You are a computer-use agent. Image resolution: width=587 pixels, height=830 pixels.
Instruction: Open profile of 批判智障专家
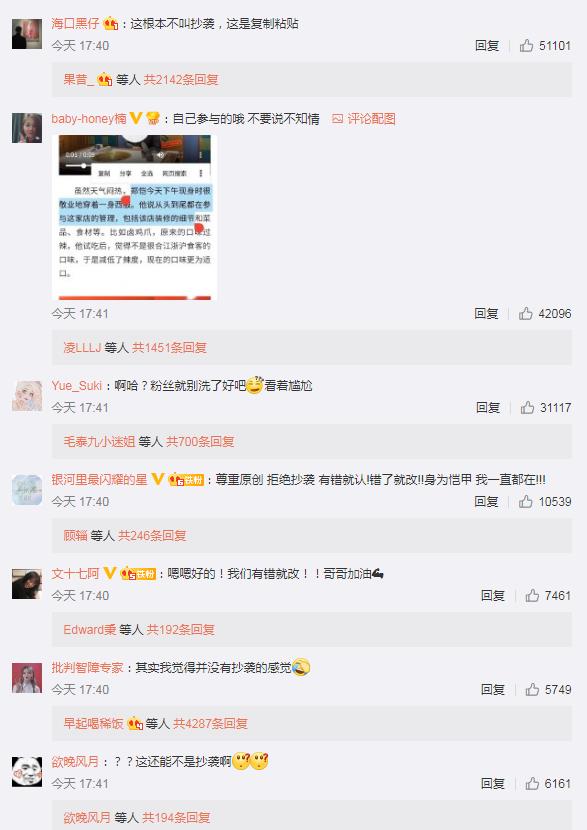(x=87, y=667)
